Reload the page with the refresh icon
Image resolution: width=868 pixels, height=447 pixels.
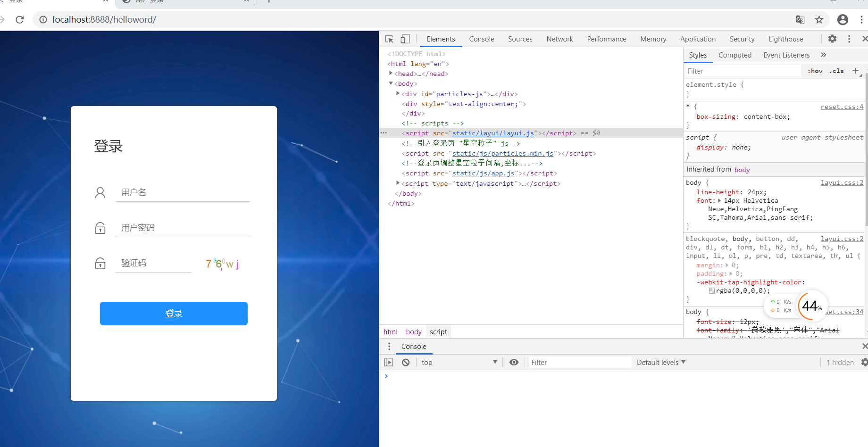20,19
